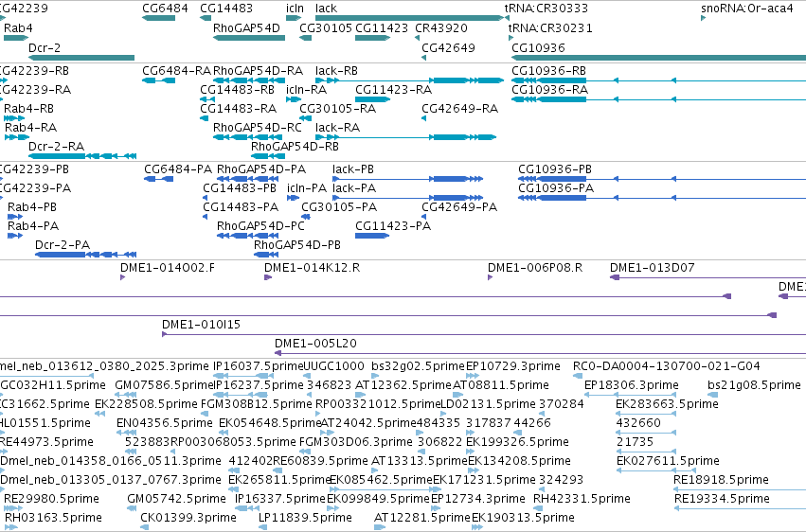Click BAC end DME1-014K12.R
806x532 pixels.
(x=268, y=277)
